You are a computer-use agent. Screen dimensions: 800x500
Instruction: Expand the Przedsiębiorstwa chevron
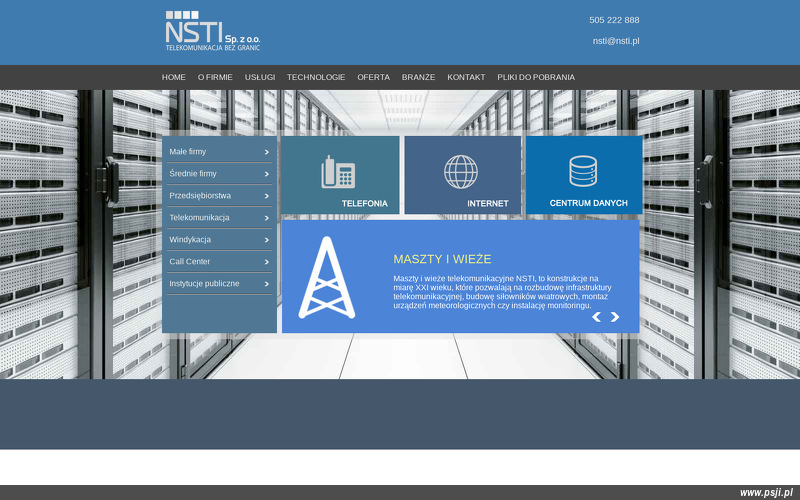(266, 196)
